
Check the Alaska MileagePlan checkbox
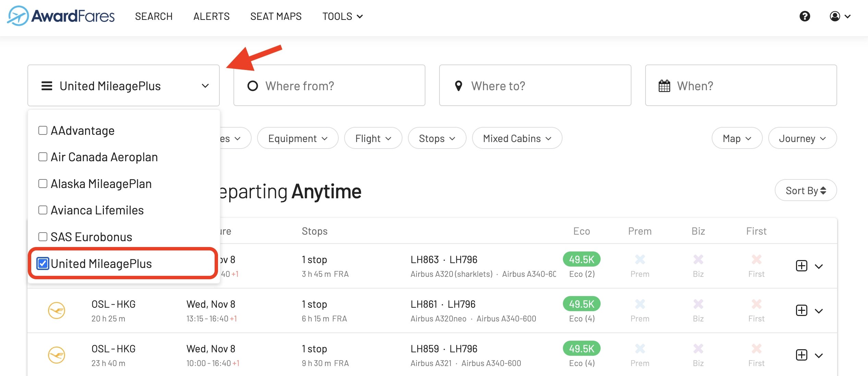click(43, 184)
